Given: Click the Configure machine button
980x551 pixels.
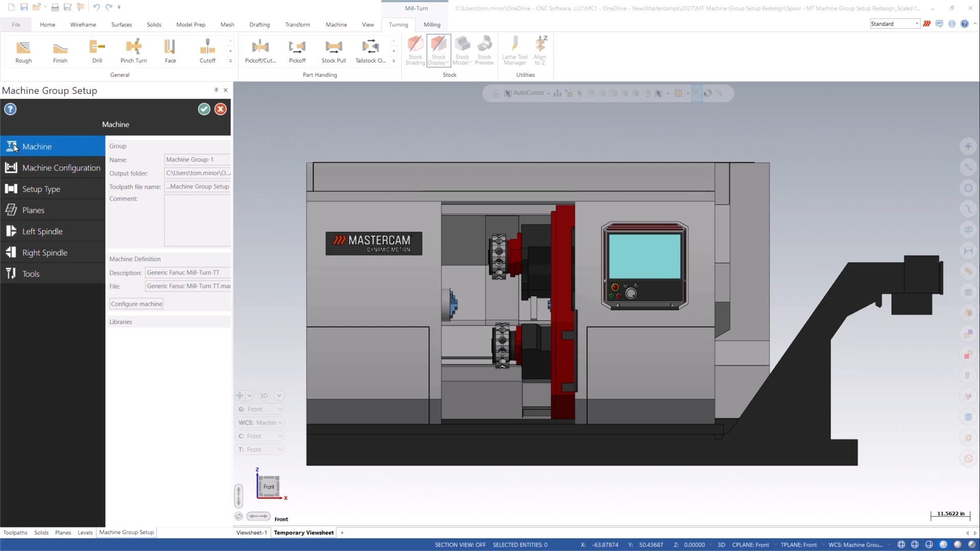Looking at the screenshot, I should click(x=137, y=304).
